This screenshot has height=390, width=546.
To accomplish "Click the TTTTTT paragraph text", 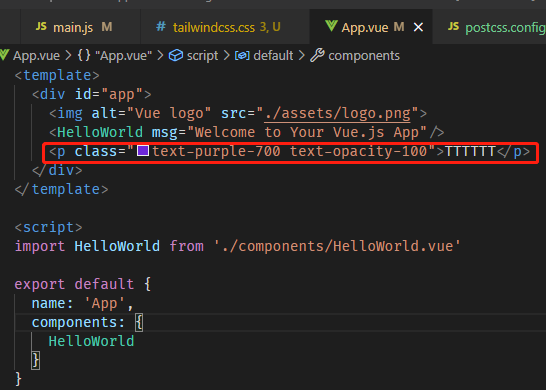I will (470, 151).
